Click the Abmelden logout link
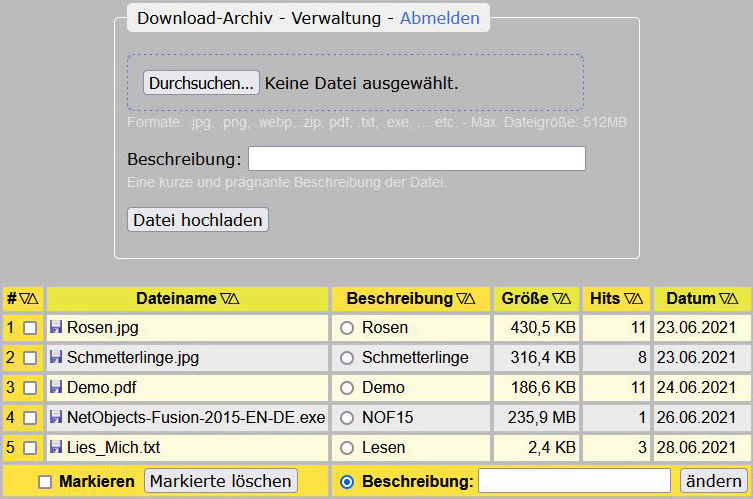The image size is (753, 499). pos(439,18)
